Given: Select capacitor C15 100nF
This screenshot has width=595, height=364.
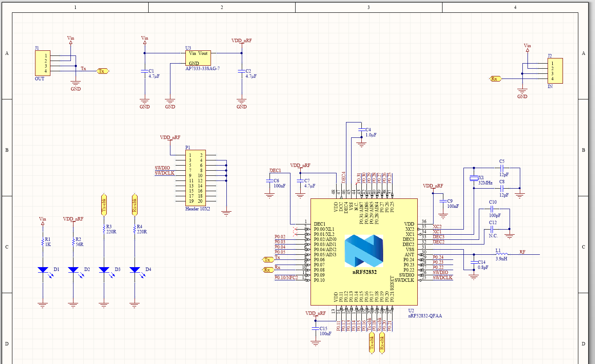Looking at the screenshot, I should 316,329.
